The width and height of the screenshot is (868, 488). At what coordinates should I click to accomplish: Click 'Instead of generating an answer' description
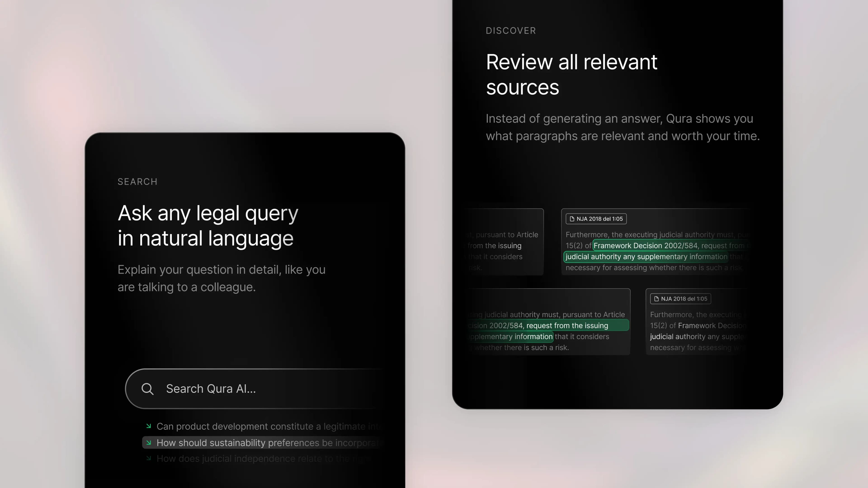click(x=623, y=127)
